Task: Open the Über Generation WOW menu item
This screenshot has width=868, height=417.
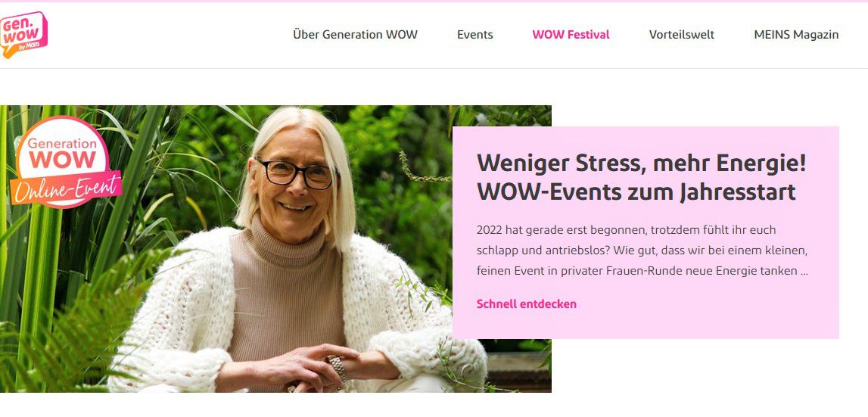Action: [x=355, y=34]
